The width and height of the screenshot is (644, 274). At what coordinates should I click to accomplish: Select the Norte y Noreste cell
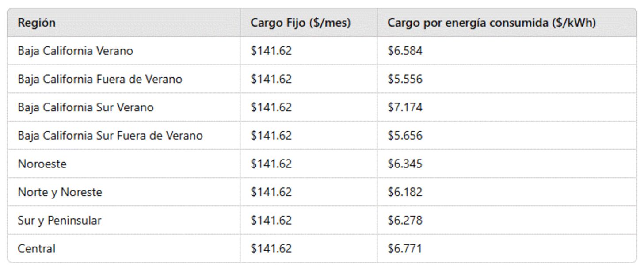60,192
